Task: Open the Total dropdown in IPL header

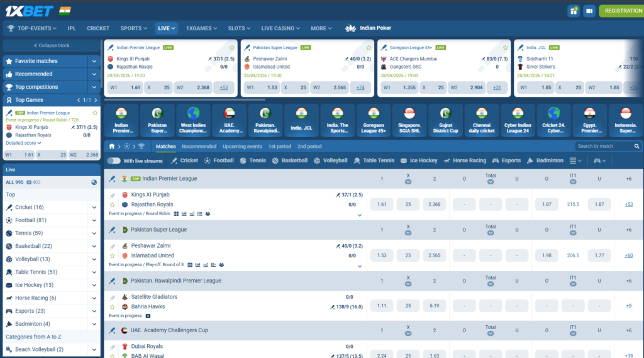Action: pos(491,182)
